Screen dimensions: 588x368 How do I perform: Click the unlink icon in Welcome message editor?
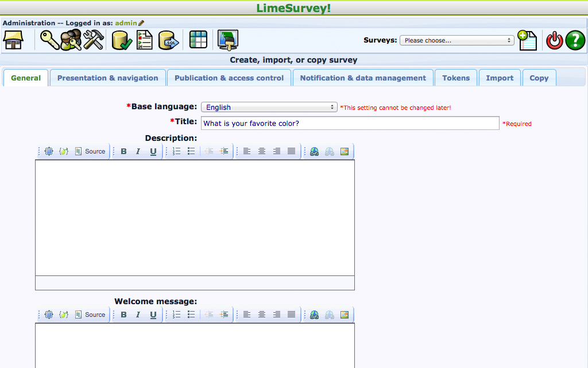330,315
